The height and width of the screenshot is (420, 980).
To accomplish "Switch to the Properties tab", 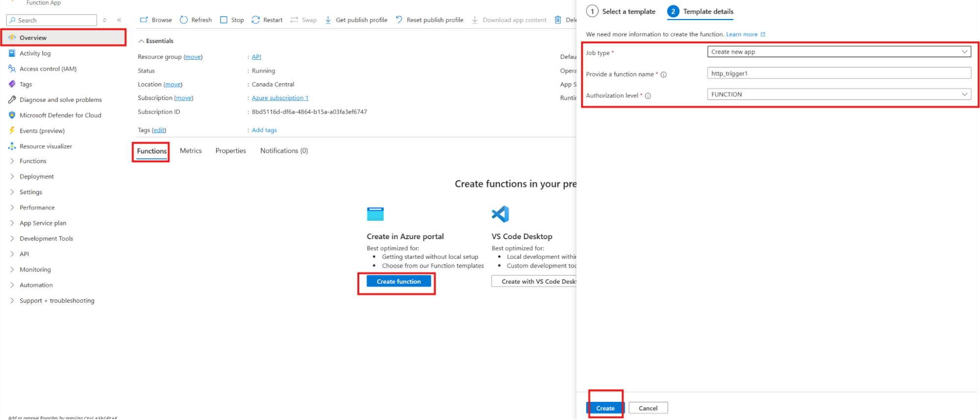I will pos(230,151).
